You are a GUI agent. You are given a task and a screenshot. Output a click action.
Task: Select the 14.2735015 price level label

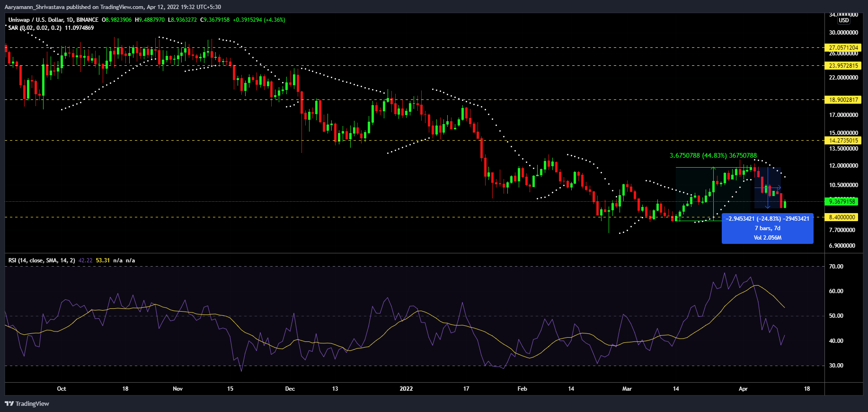click(843, 141)
